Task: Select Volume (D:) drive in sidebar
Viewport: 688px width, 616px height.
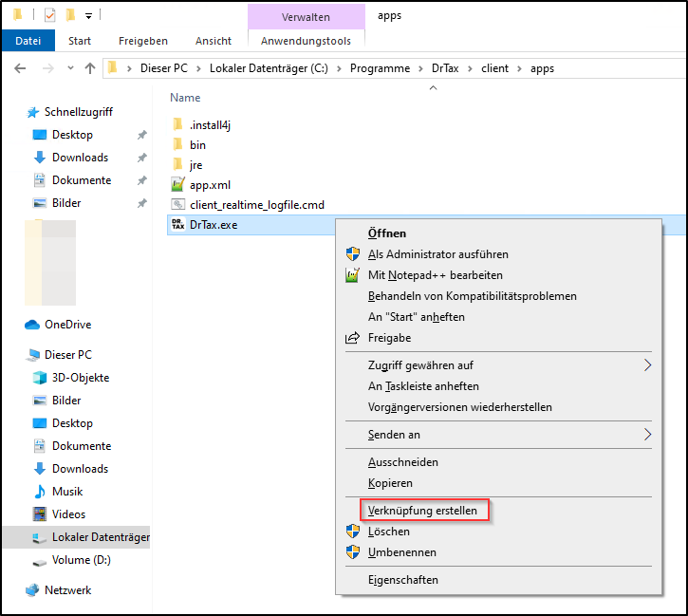Action: click(x=81, y=560)
